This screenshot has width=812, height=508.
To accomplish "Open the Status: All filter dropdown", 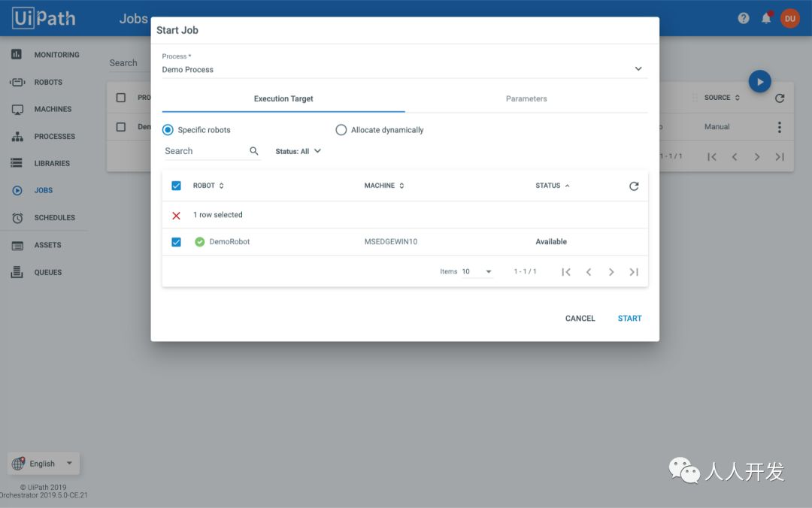I will coord(298,151).
